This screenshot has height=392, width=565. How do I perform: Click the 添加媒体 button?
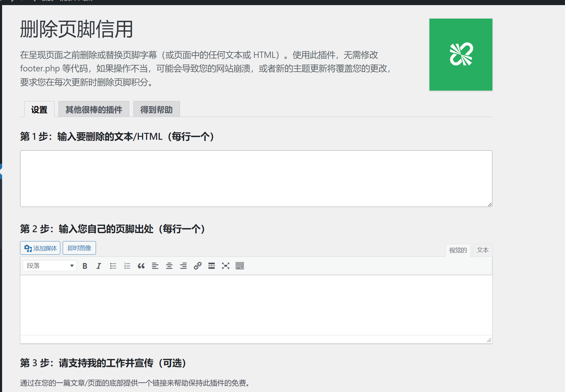(x=40, y=248)
